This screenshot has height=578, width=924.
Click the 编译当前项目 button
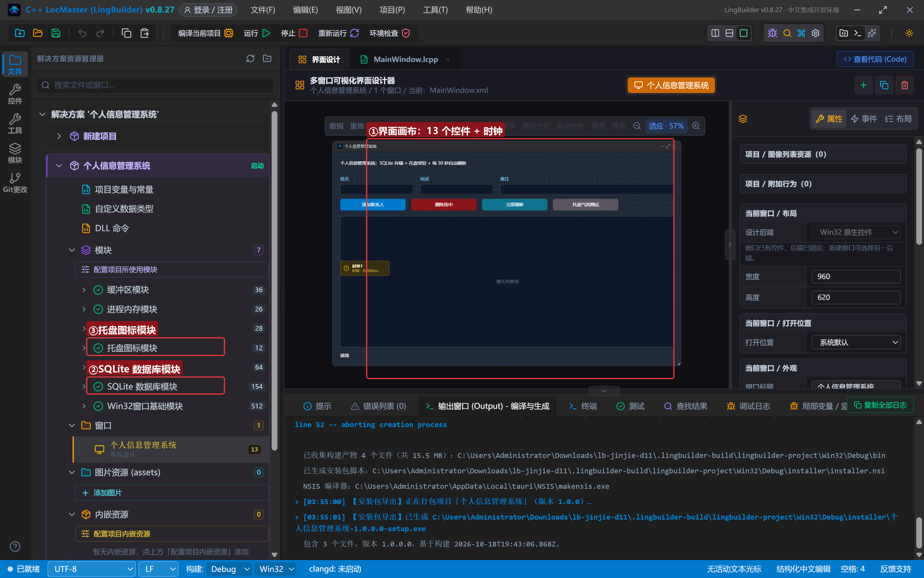click(x=205, y=33)
